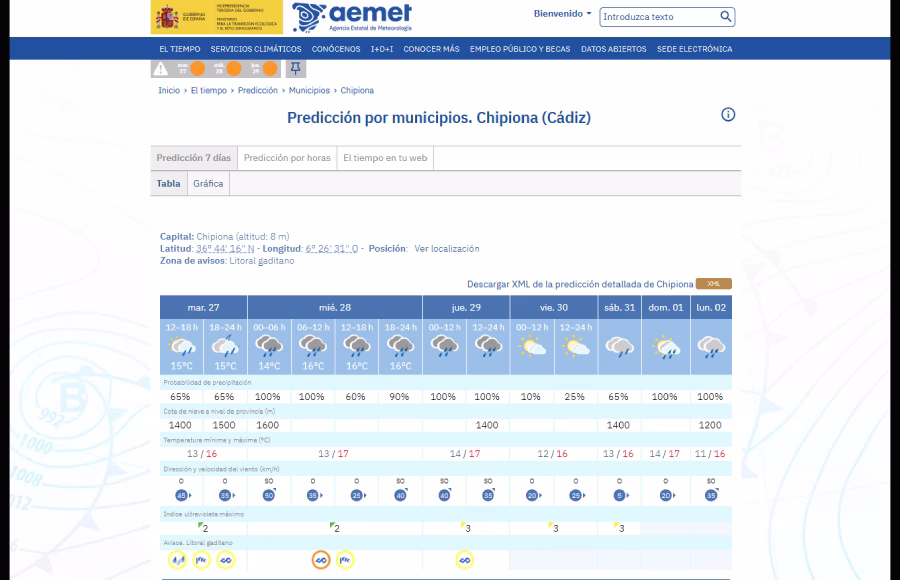This screenshot has height=580, width=900.
Task: Switch to the Gráfica tab
Action: 208,184
